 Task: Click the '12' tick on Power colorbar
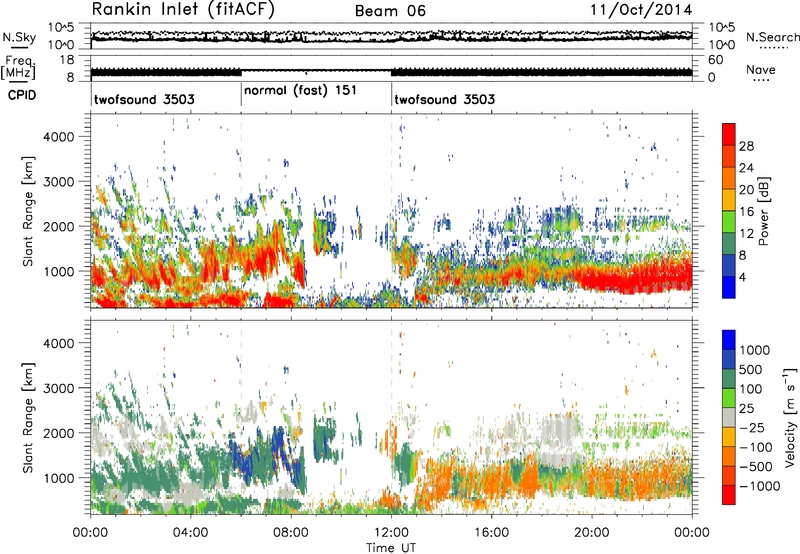point(746,234)
